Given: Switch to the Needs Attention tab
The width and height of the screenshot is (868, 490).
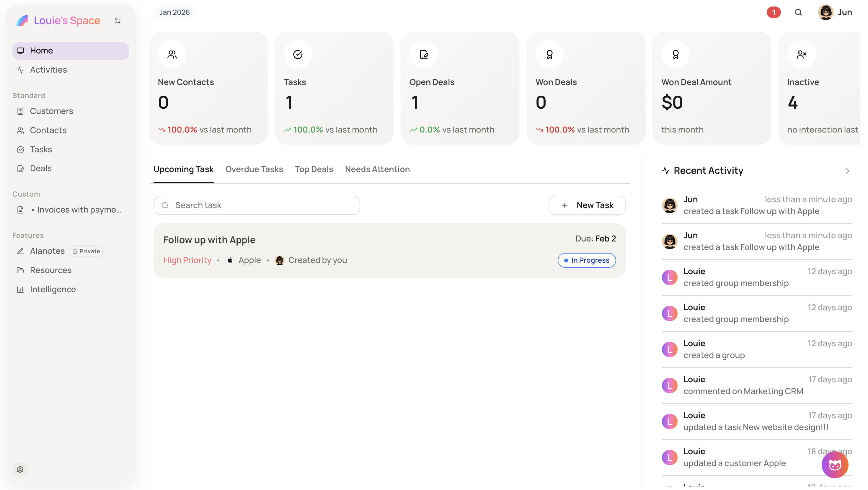Looking at the screenshot, I should pos(377,169).
